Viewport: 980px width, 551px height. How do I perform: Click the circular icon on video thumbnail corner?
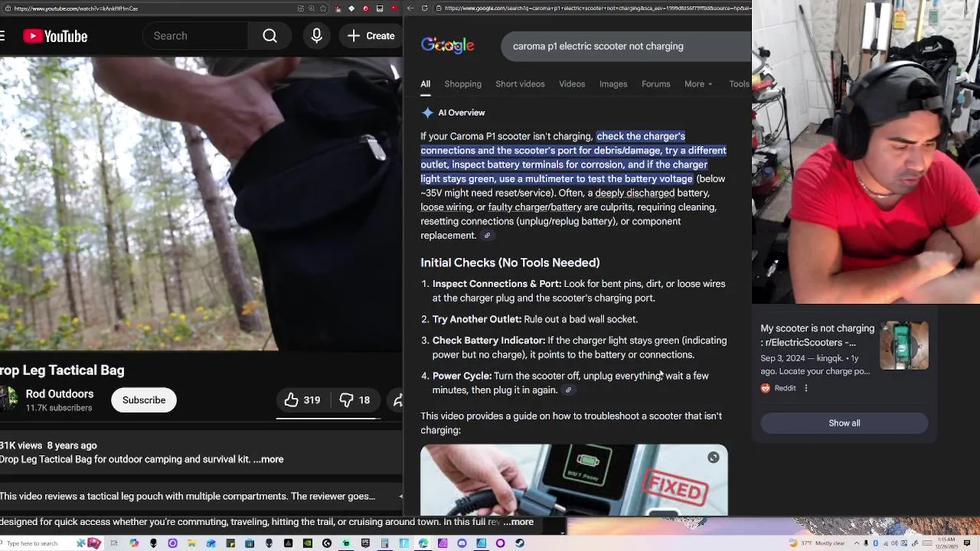(713, 458)
